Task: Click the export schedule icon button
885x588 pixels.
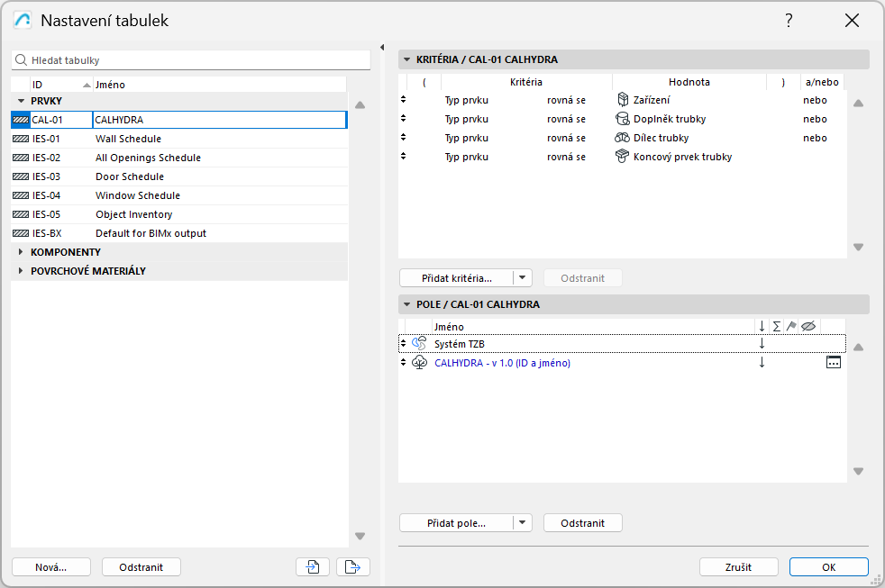Action: point(353,566)
